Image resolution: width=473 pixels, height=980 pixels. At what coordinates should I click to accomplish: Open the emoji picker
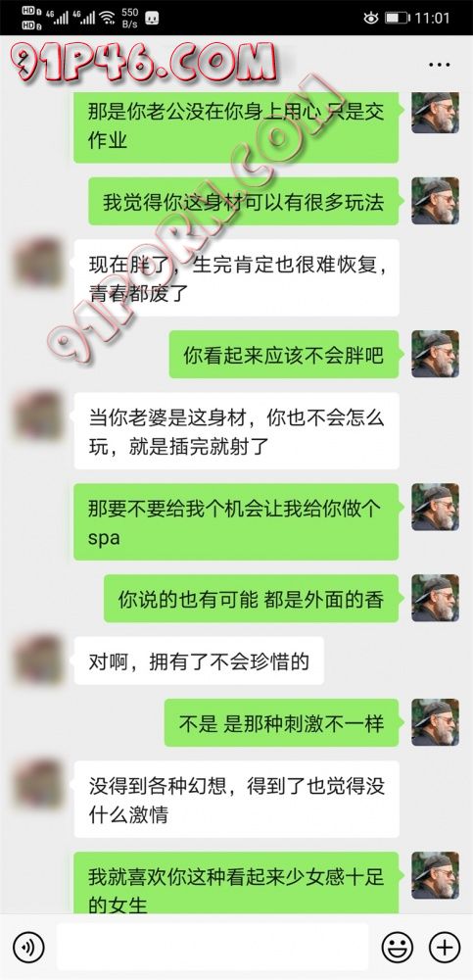tap(397, 947)
